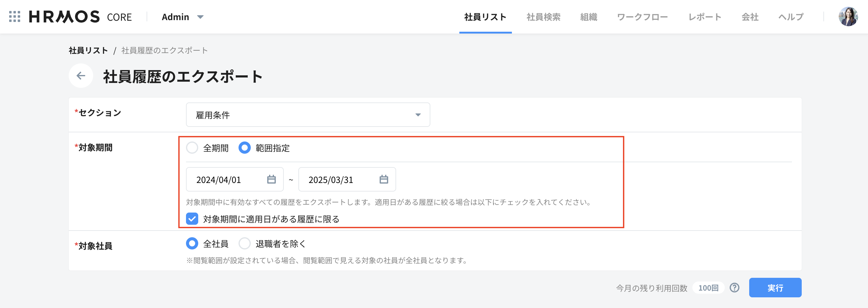Select the 全期間 radio button

(192, 148)
